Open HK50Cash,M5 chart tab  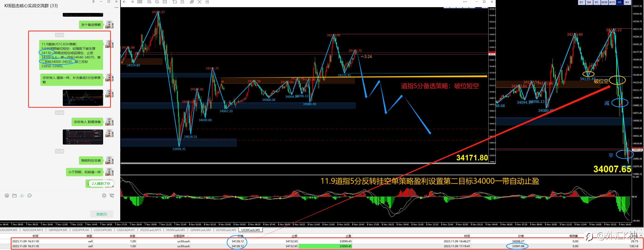[175, 230]
